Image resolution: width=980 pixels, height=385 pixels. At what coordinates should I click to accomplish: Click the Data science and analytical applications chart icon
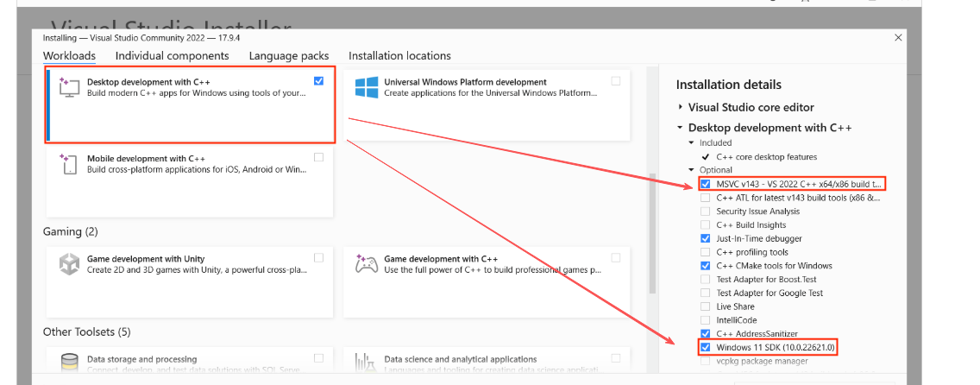click(x=367, y=363)
